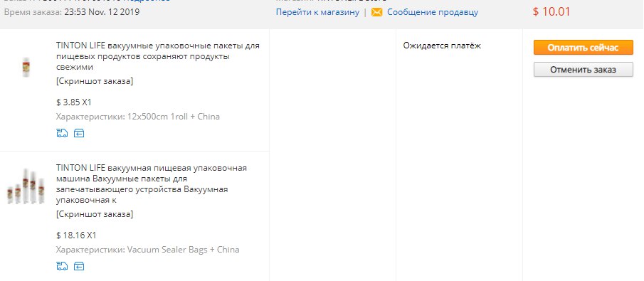Screen dimensions: 644x281
Task: Click the delivery truck icon under Vacuum Sealer Bags item
Action: [x=62, y=266]
